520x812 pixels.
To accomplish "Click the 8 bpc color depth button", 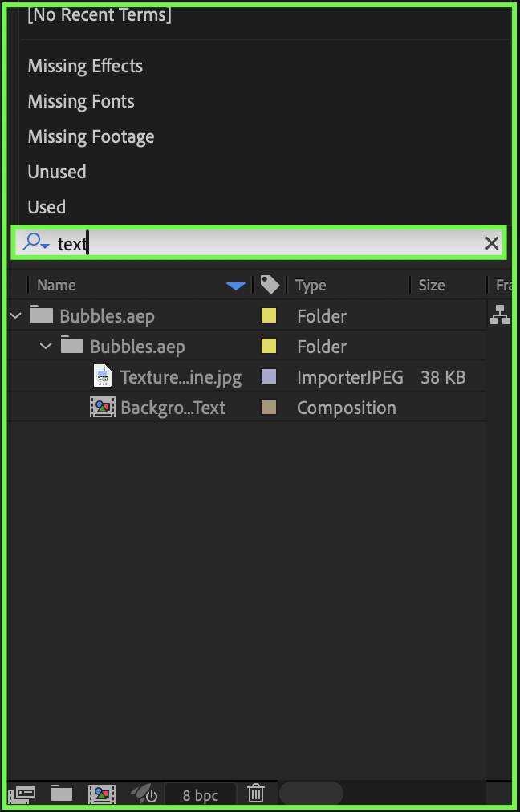I will coord(200,795).
